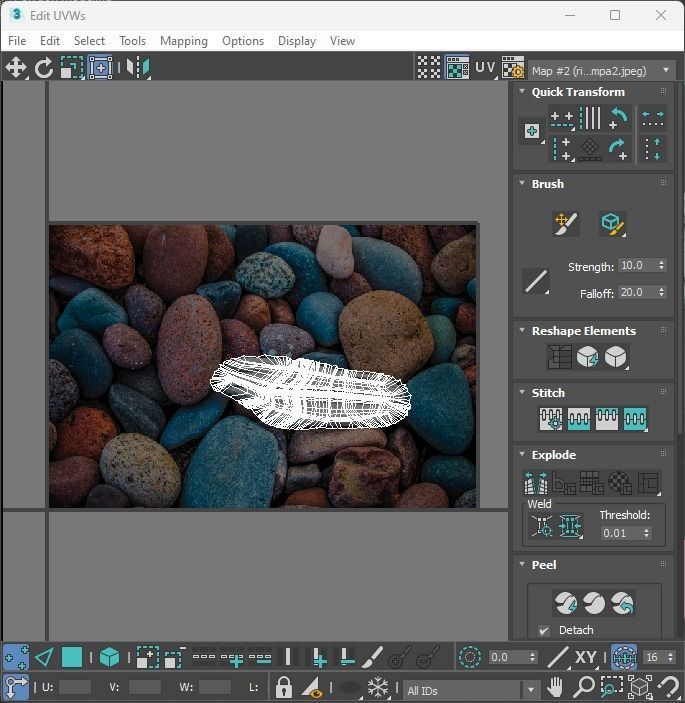Switch to Vertex sub-object mode

coord(16,658)
